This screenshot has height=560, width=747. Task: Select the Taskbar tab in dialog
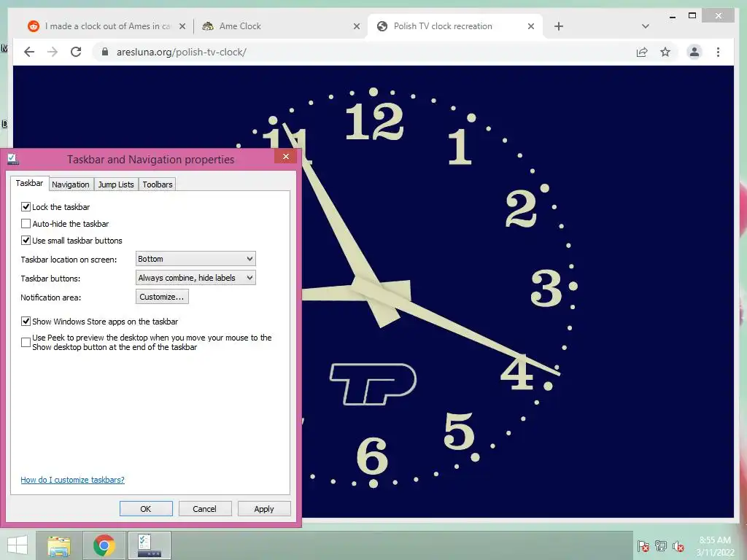pyautogui.click(x=29, y=183)
